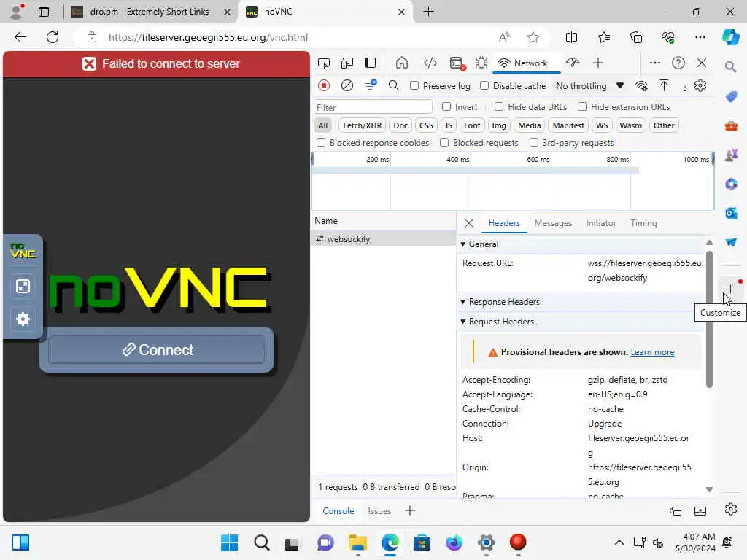Toggle 3rd-party requests checkbox

pyautogui.click(x=534, y=142)
